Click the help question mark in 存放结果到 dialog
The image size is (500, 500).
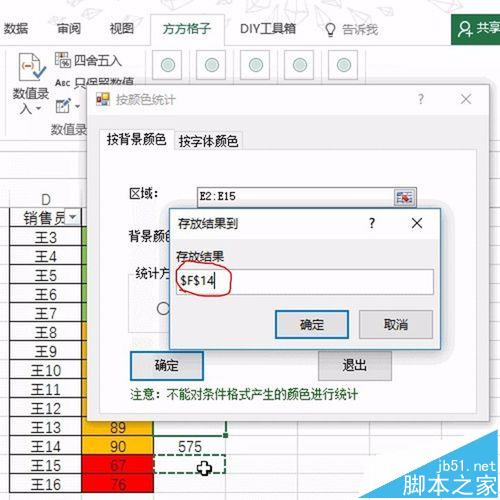372,223
